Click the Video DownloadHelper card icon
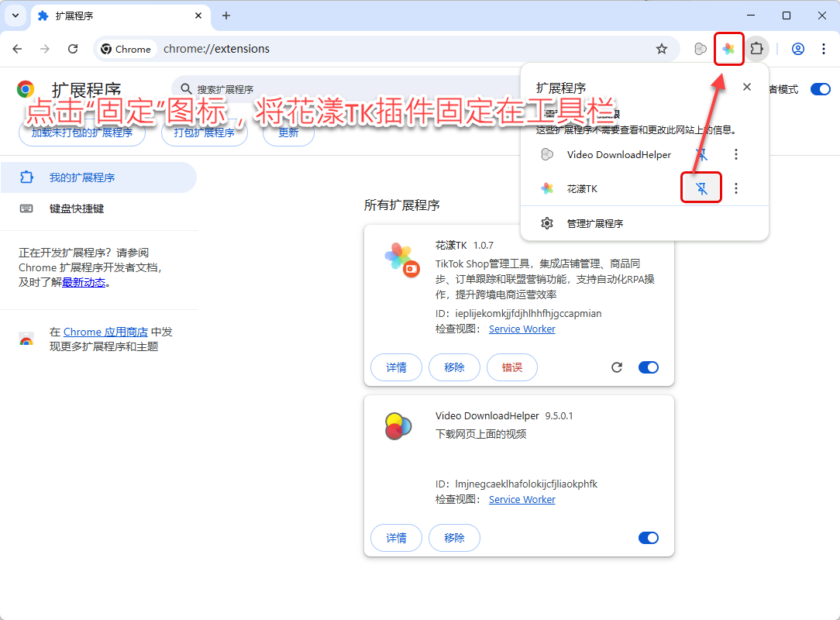 (x=398, y=426)
